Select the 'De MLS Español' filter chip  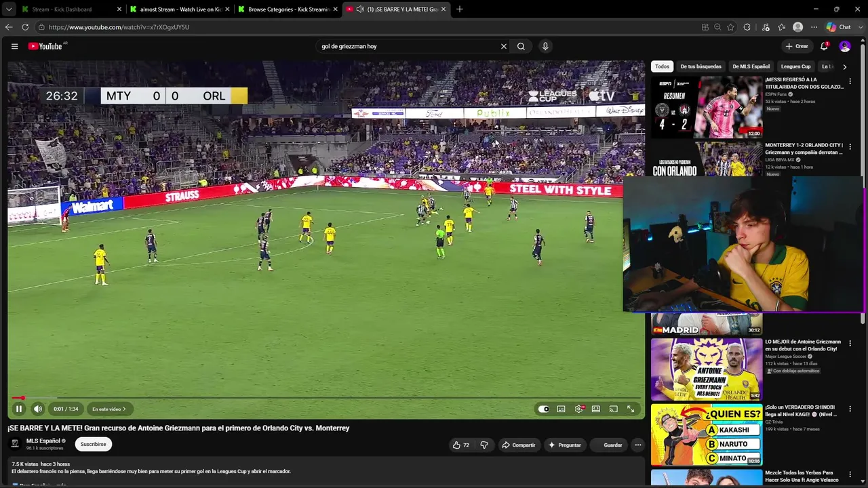tap(751, 66)
